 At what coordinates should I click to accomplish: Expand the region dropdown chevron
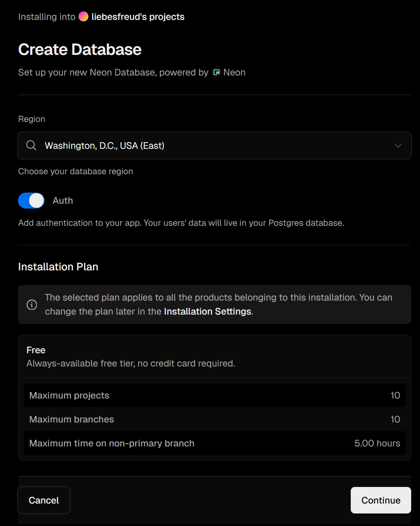pyautogui.click(x=398, y=145)
